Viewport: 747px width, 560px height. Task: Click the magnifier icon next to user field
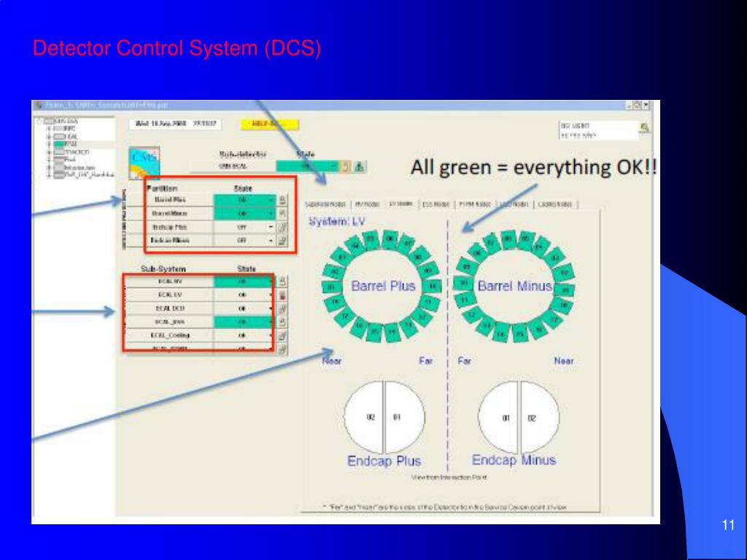644,128
